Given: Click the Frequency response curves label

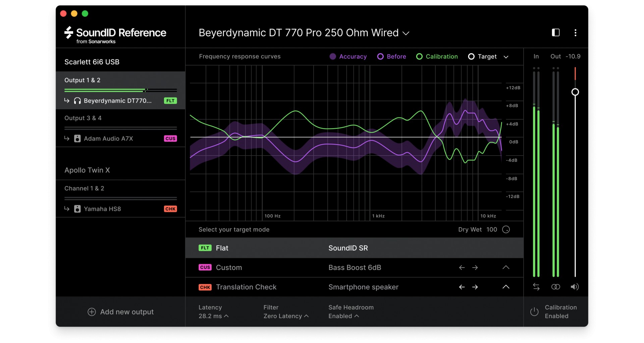Looking at the screenshot, I should pyautogui.click(x=240, y=56).
